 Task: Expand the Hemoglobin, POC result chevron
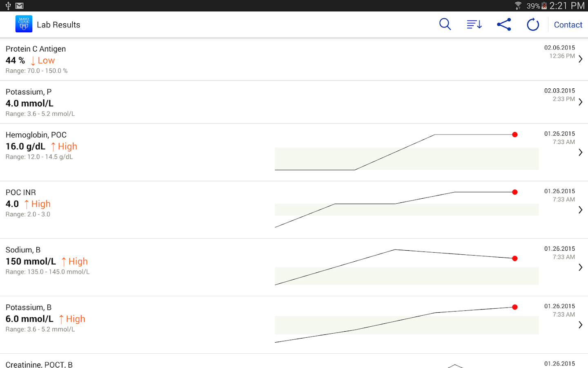580,153
